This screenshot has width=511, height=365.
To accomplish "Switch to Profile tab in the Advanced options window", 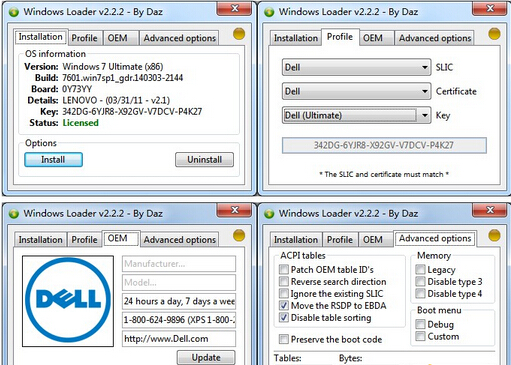I will 340,240.
